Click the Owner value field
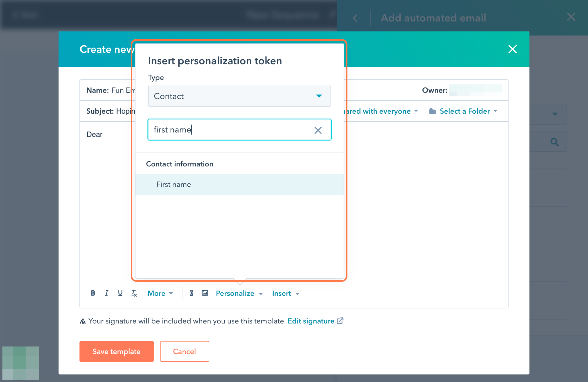Image resolution: width=588 pixels, height=382 pixels. coord(476,90)
